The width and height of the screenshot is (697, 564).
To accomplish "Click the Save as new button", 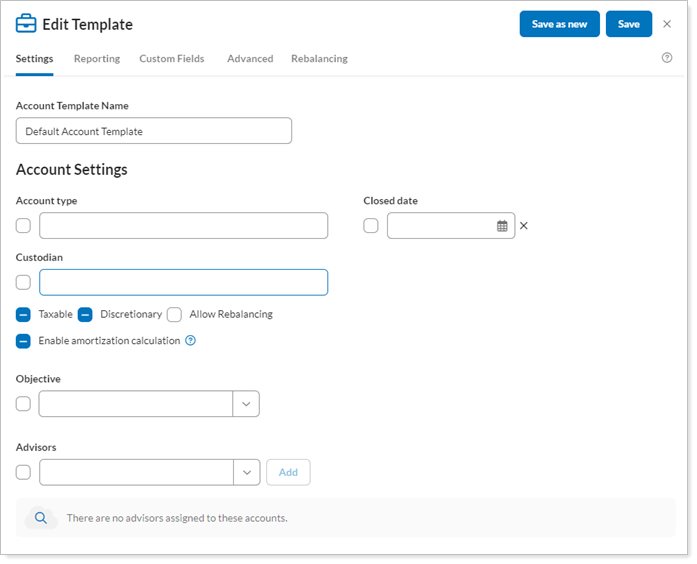I will pos(559,24).
